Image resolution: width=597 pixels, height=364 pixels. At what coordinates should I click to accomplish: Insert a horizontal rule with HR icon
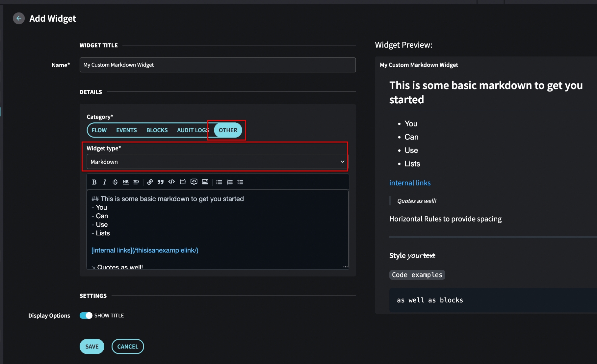tap(126, 182)
